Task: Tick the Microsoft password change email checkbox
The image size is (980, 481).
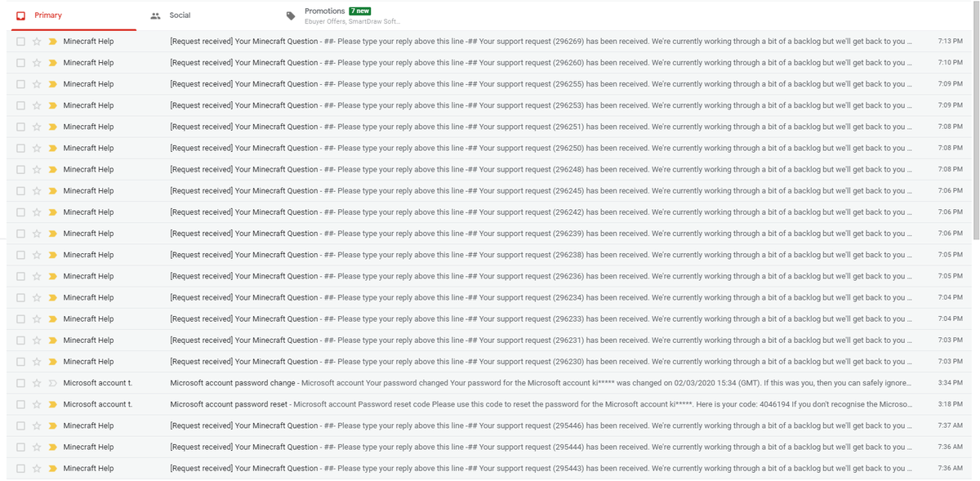Action: click(x=20, y=383)
